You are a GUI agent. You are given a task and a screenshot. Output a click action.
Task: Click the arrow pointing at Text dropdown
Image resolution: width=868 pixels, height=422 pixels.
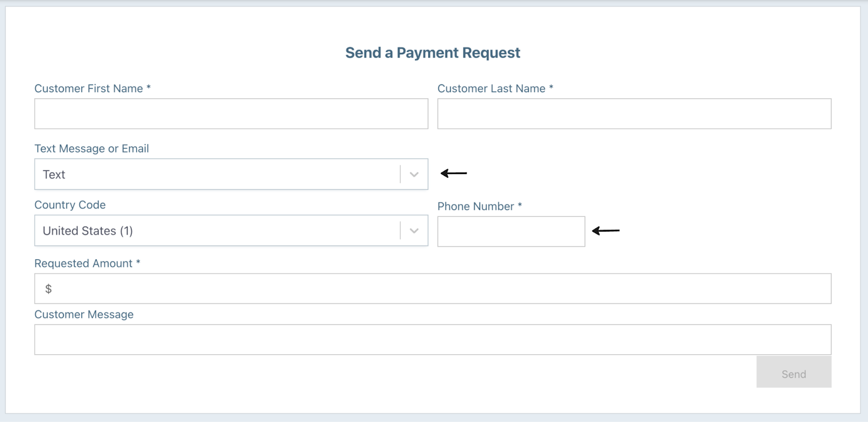(454, 174)
